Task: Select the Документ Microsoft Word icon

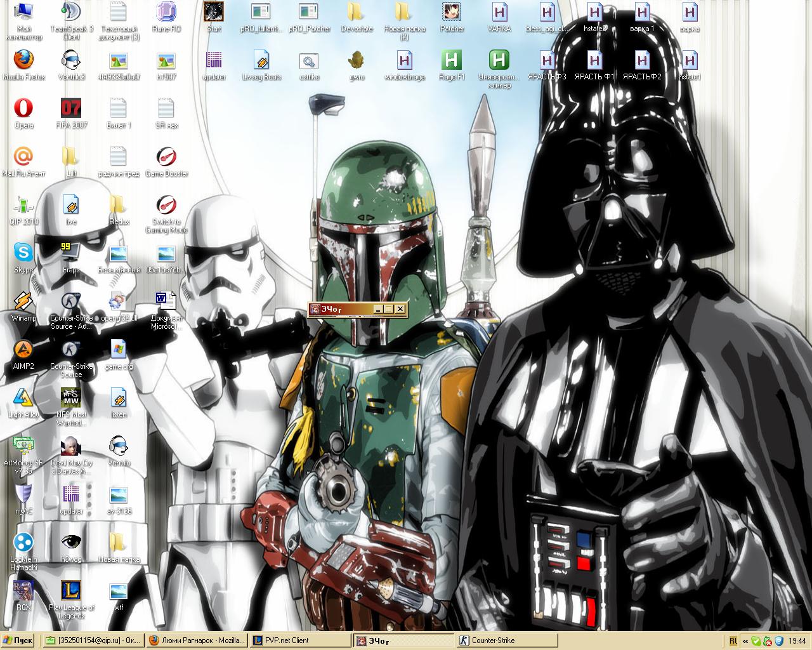Action: tap(166, 310)
